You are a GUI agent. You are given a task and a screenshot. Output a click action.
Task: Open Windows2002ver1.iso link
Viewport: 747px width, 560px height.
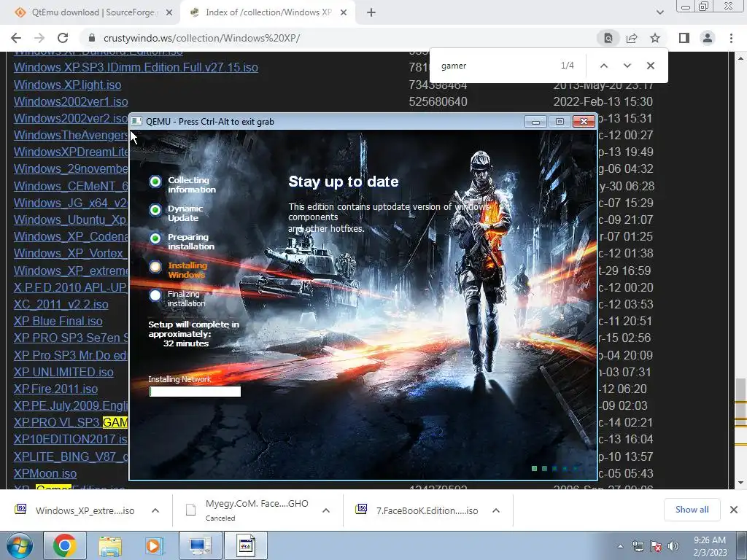point(71,101)
